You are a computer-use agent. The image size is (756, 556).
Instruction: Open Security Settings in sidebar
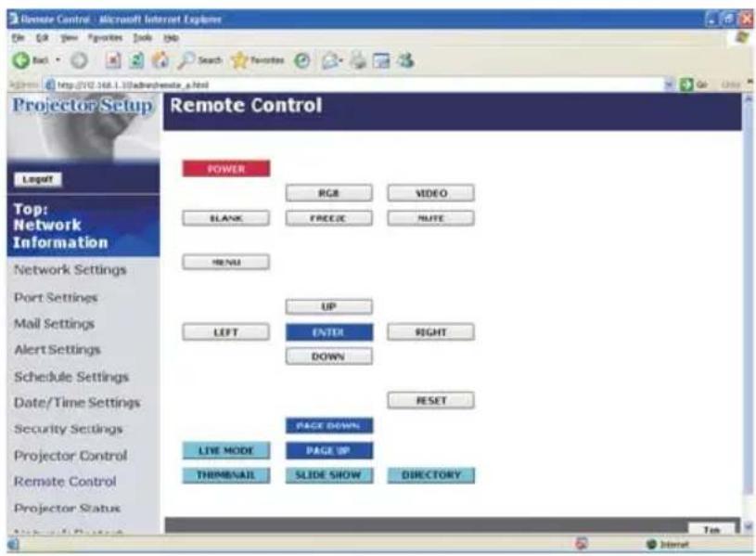click(x=69, y=429)
